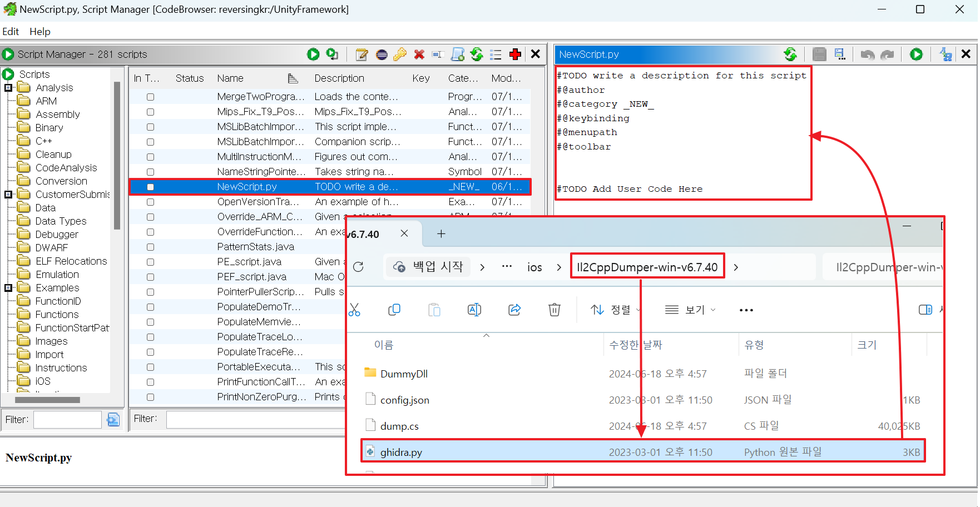Viewport: 980px width, 507px height.
Task: Click the Undo arrow in the script editor
Action: pyautogui.click(x=868, y=54)
